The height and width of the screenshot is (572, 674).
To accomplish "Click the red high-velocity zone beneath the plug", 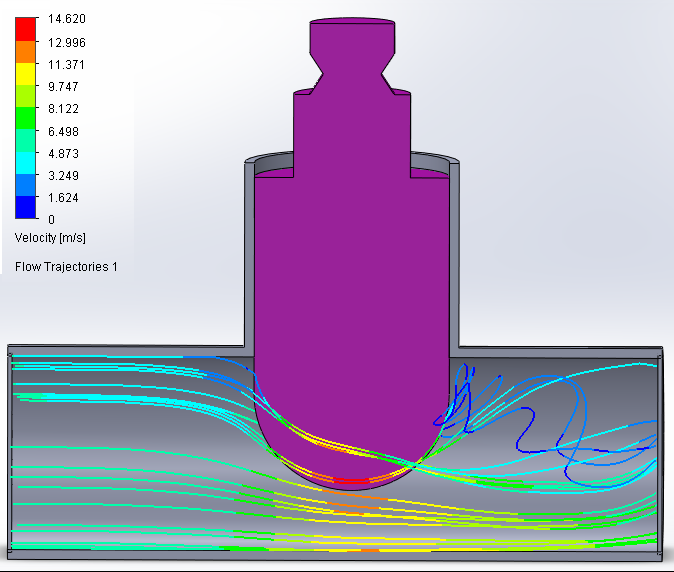I will [352, 481].
